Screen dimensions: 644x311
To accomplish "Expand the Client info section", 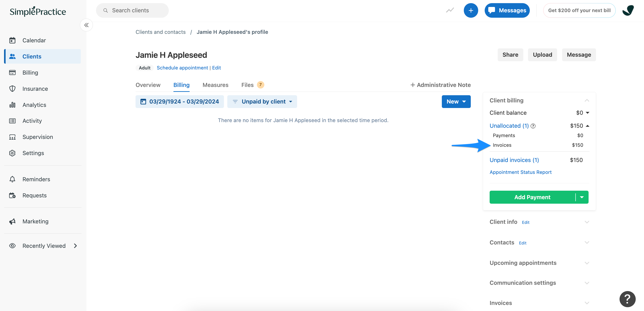I will coord(587,222).
